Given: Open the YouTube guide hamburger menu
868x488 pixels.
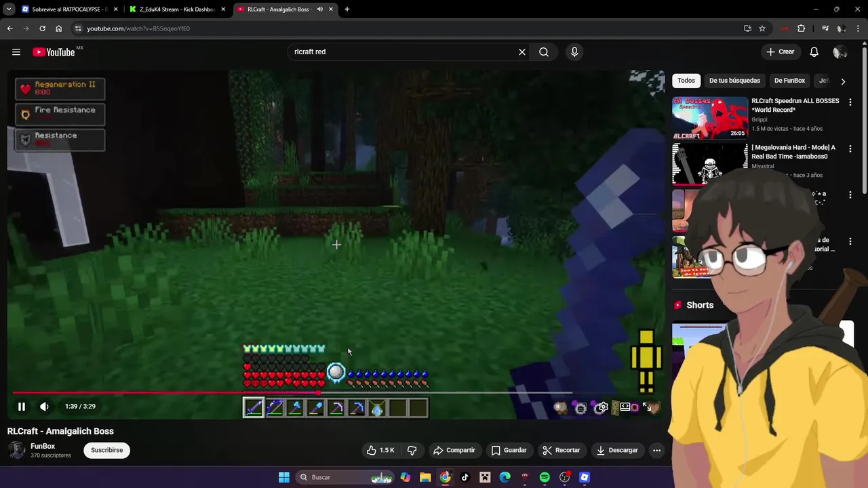Looking at the screenshot, I should pyautogui.click(x=16, y=52).
